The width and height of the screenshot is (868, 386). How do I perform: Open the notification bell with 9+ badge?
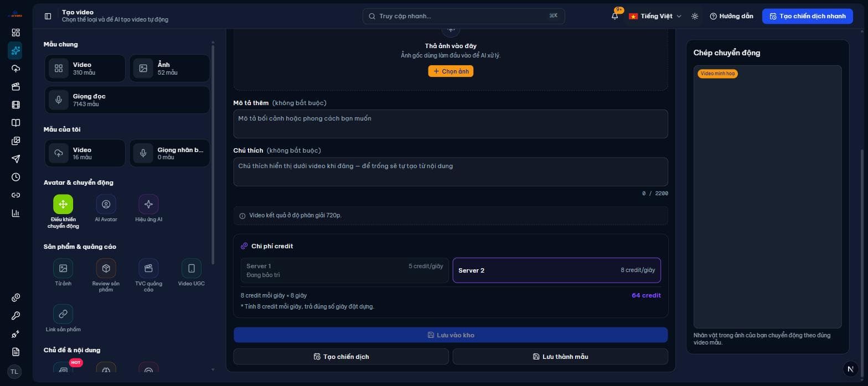(615, 16)
